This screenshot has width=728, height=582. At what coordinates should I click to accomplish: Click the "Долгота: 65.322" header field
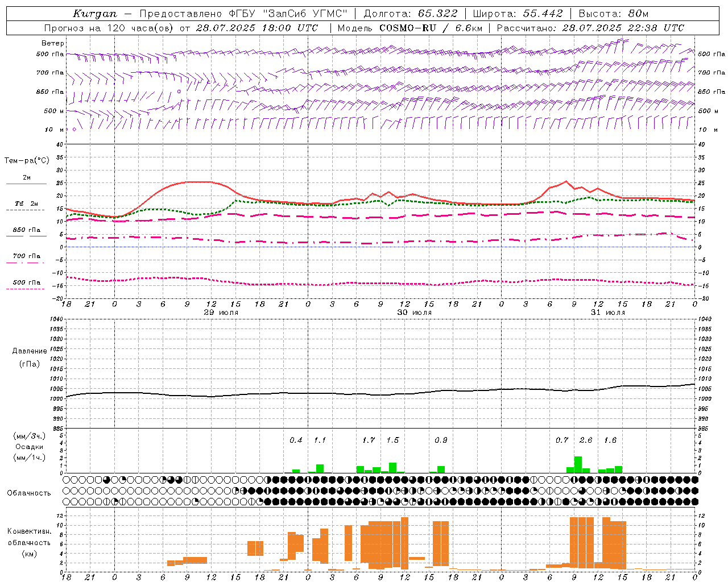coord(410,14)
